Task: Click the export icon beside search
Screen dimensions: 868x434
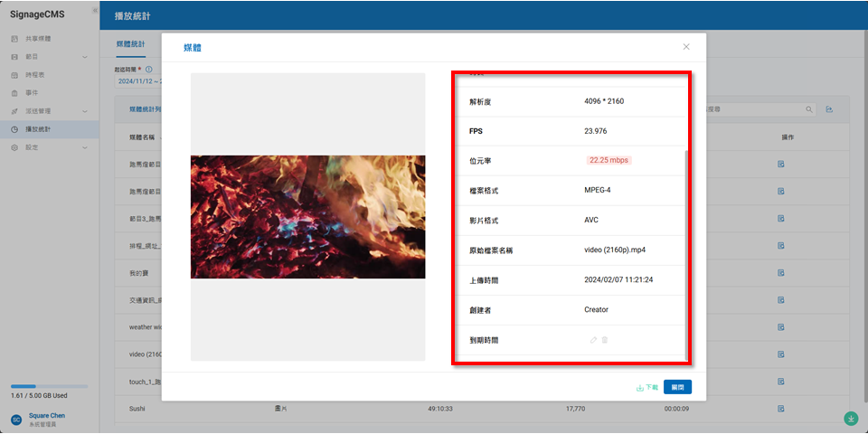Action: pos(829,109)
